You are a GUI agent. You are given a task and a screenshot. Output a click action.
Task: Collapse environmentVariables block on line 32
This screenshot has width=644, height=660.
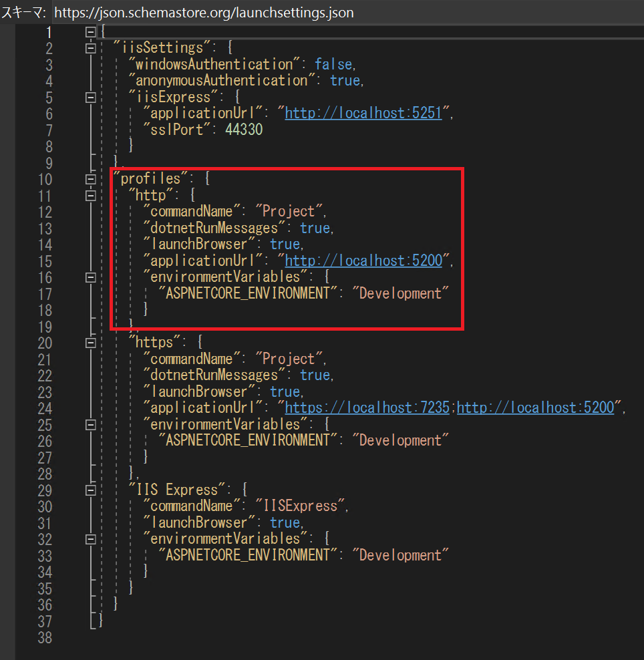(x=90, y=540)
